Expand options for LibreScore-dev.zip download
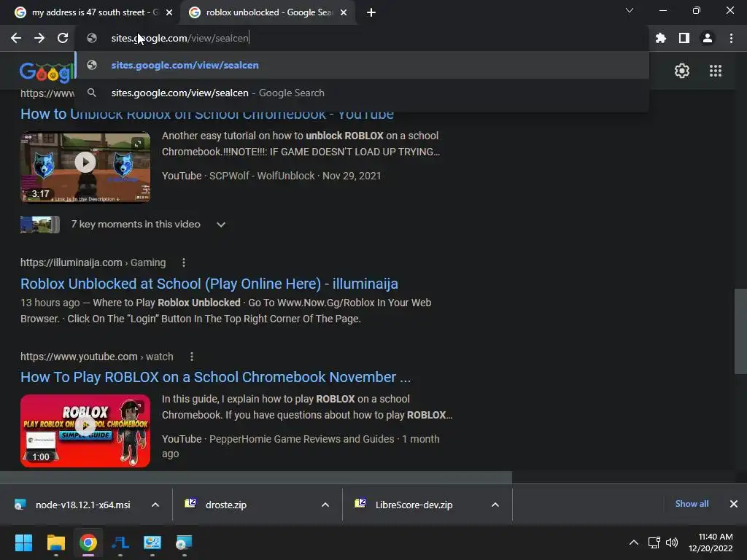The width and height of the screenshot is (747, 560). point(495,505)
